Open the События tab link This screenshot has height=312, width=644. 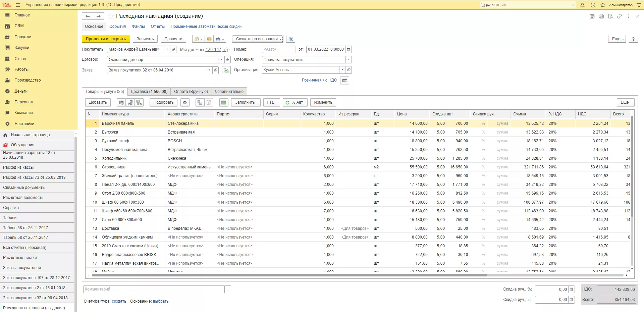117,27
